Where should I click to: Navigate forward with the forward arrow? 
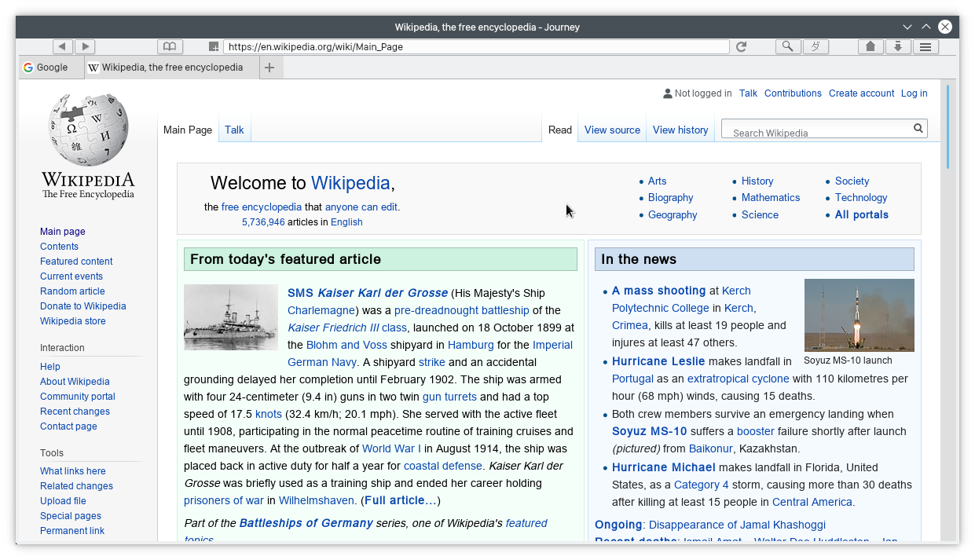pos(84,46)
